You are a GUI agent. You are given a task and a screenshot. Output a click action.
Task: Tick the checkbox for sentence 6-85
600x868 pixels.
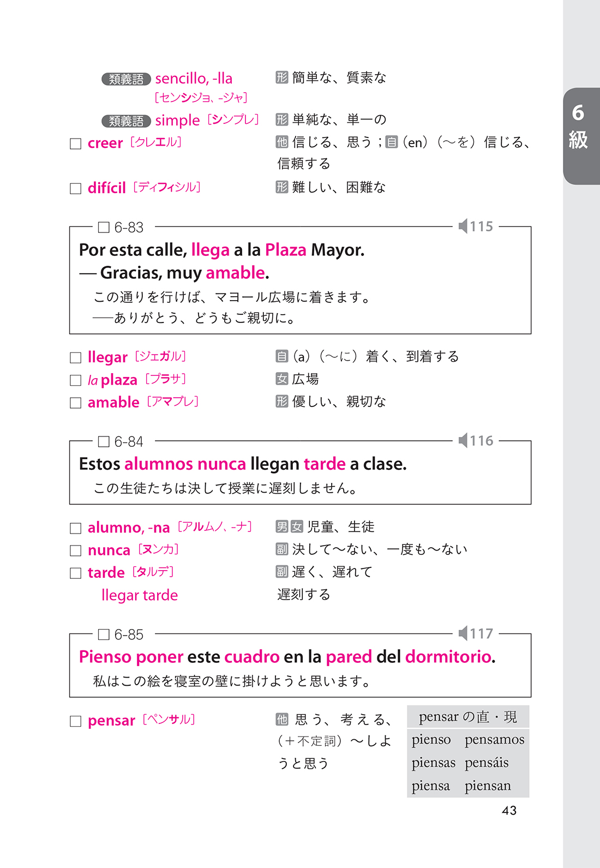pos(104,634)
